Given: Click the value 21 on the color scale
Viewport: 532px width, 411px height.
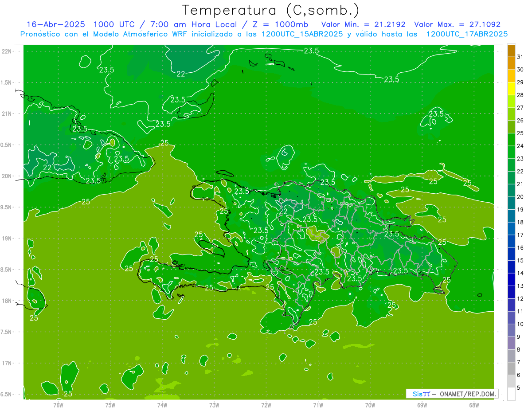Looking at the screenshot, I should coord(520,184).
